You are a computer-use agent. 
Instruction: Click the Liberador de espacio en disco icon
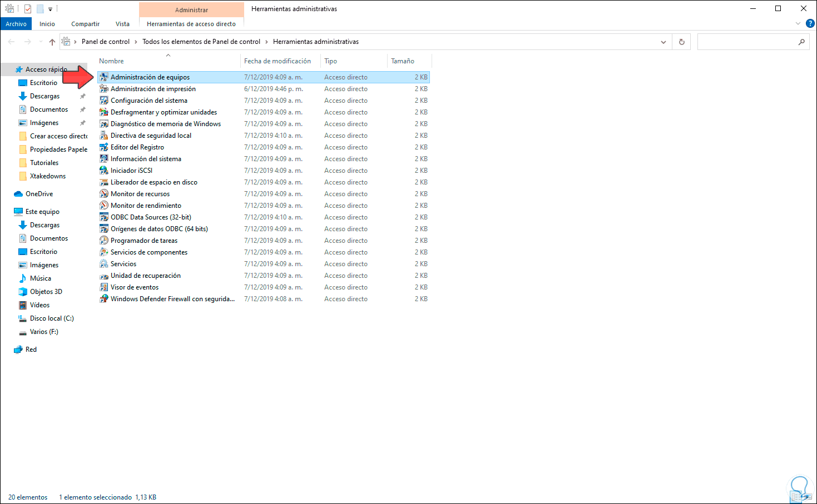[x=104, y=182]
